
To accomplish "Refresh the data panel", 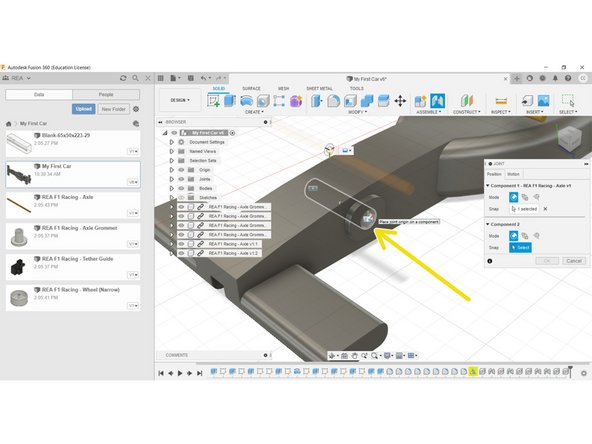I will click(x=123, y=78).
